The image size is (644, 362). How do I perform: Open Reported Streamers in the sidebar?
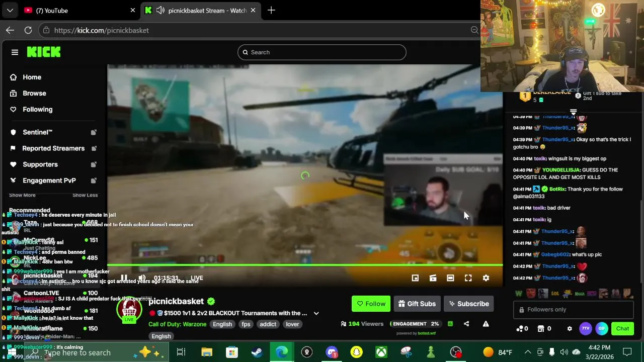[x=53, y=148]
